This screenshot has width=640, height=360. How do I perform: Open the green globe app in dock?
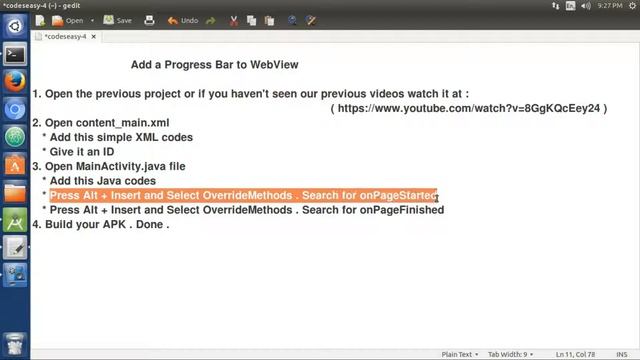point(15,137)
